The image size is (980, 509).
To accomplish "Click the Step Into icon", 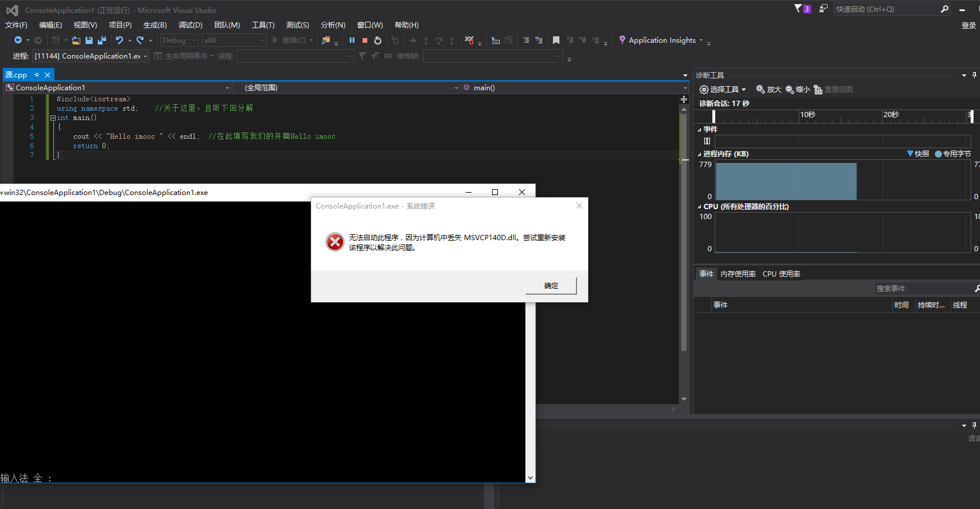I will [x=426, y=40].
